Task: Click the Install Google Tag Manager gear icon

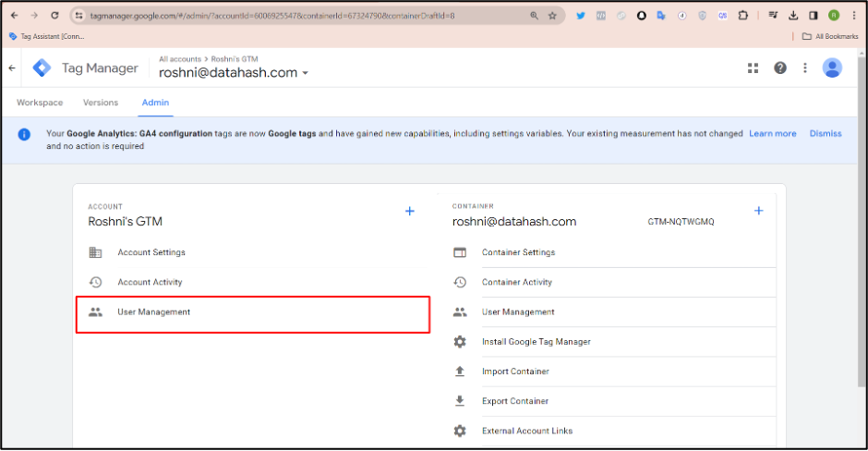Action: point(460,342)
